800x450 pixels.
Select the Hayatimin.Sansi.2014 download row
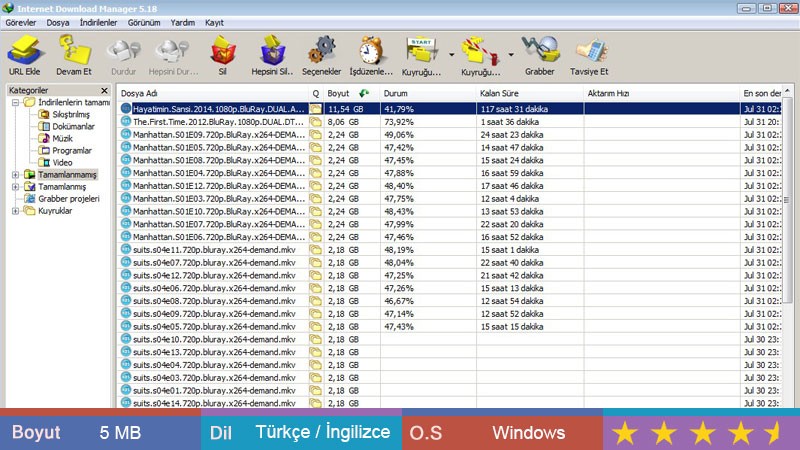click(x=449, y=109)
